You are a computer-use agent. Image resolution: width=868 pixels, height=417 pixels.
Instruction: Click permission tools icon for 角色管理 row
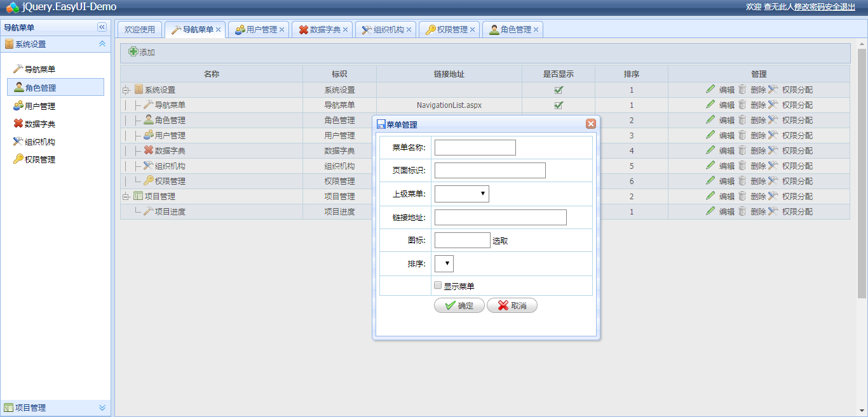point(773,120)
